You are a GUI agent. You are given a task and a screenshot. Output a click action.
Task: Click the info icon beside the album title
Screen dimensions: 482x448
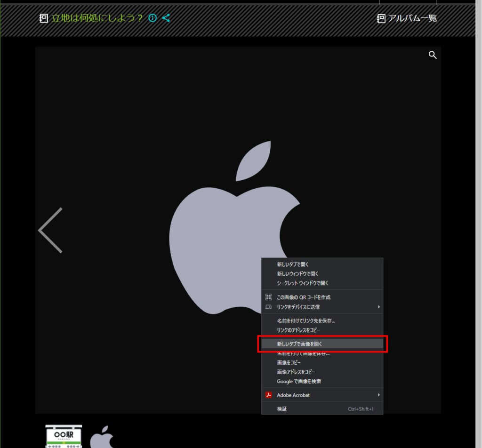[x=153, y=18]
